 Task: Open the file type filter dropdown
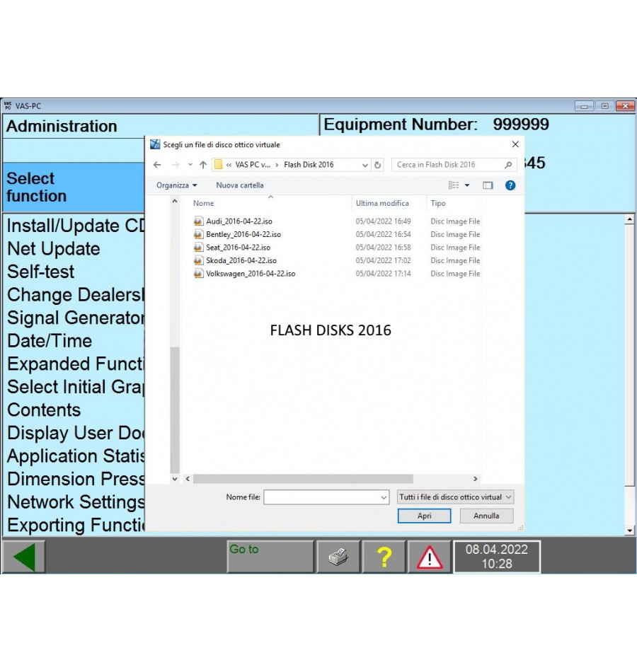point(455,497)
